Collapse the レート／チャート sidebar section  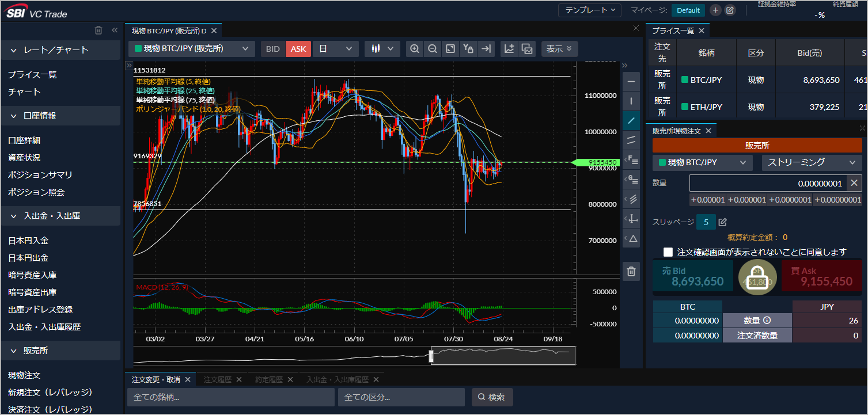tap(60, 50)
